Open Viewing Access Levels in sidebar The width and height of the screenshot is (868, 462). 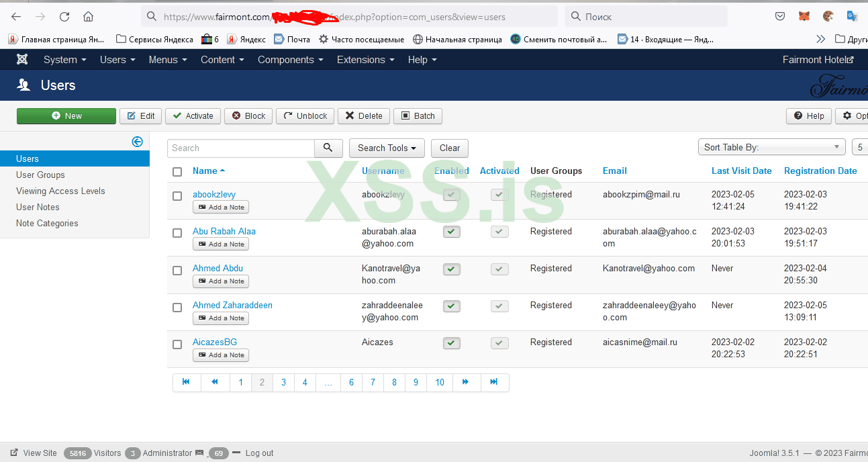60,191
